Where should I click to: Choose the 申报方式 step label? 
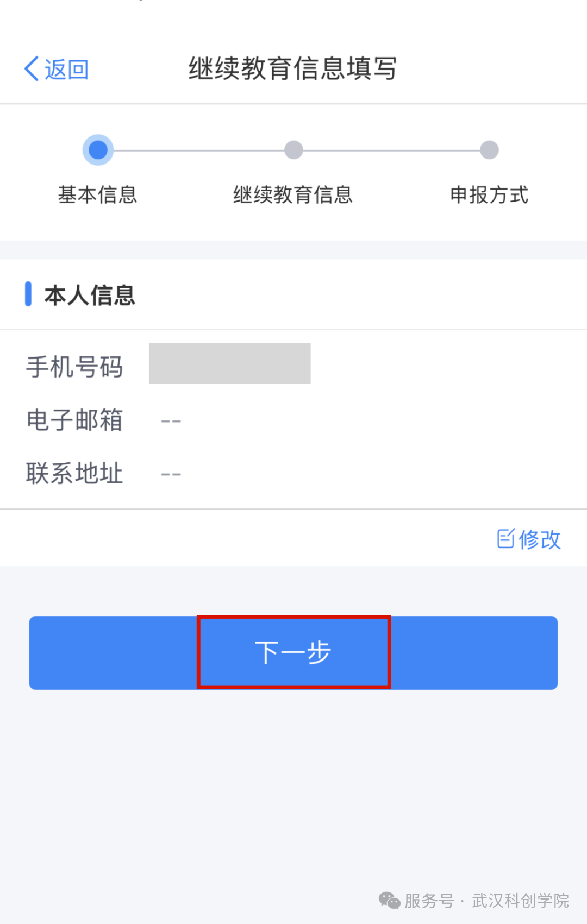coord(489,194)
